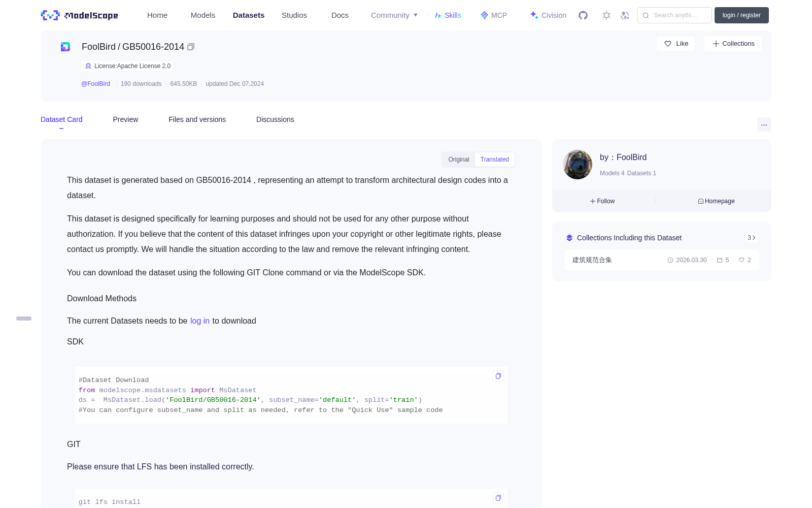Screen dimensions: 812x508
Task: Open the three-dots more options menu
Action: 764,124
